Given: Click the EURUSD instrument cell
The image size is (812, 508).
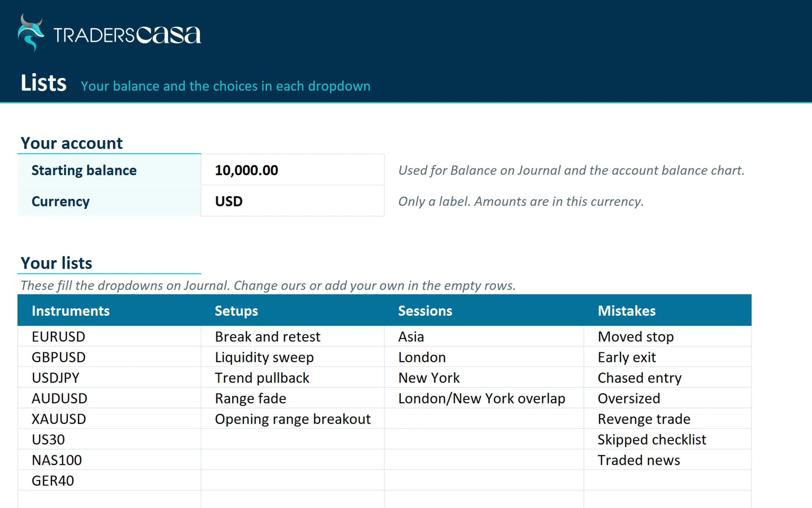Looking at the screenshot, I should coord(109,336).
